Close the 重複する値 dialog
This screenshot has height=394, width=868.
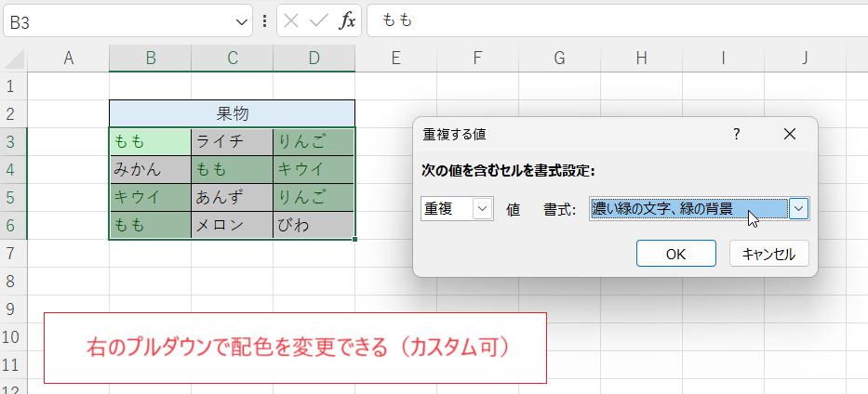[x=790, y=134]
